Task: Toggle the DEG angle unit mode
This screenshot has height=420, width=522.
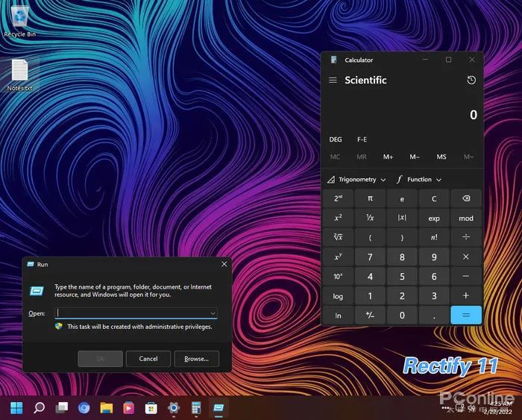Action: click(x=336, y=140)
